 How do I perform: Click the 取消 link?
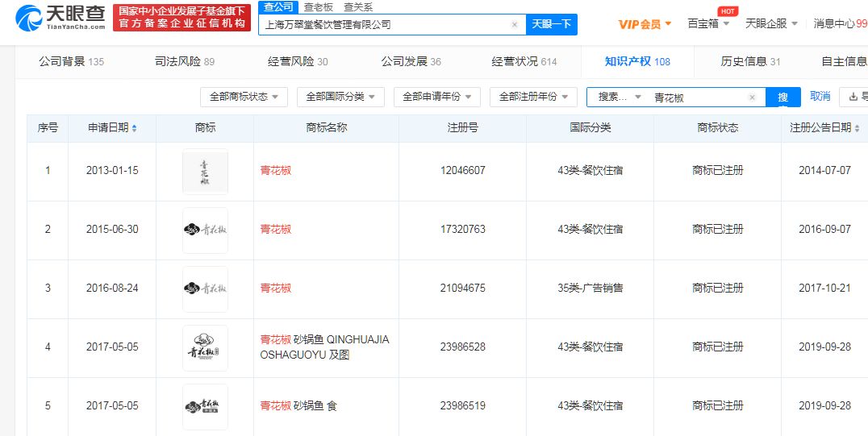click(x=820, y=96)
